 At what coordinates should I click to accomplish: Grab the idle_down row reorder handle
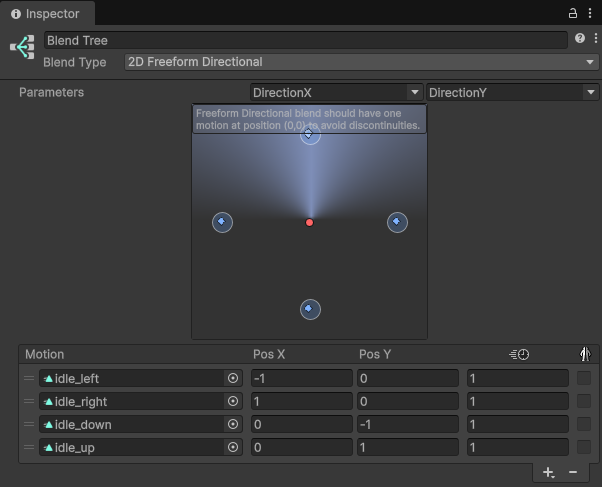coord(29,424)
